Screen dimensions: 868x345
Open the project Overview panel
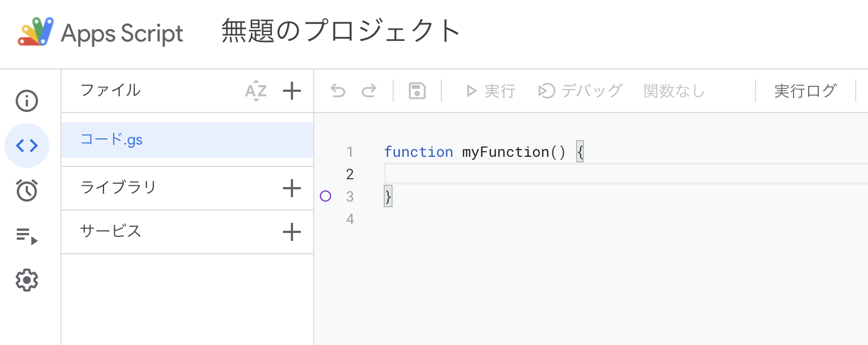pyautogui.click(x=27, y=101)
